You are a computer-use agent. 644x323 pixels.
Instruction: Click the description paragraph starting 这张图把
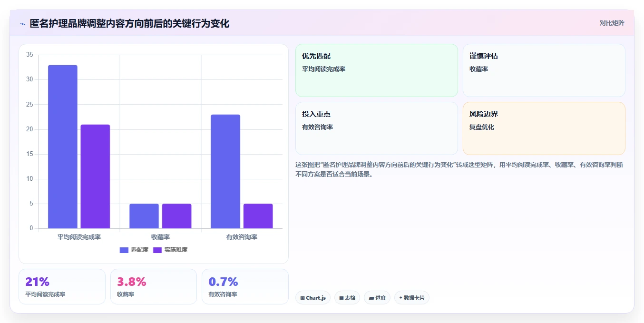[x=459, y=169]
